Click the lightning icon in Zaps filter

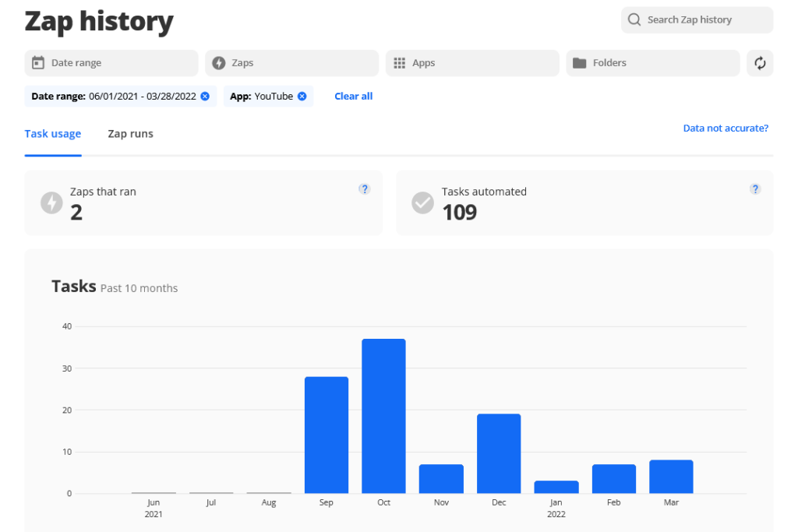tap(219, 62)
